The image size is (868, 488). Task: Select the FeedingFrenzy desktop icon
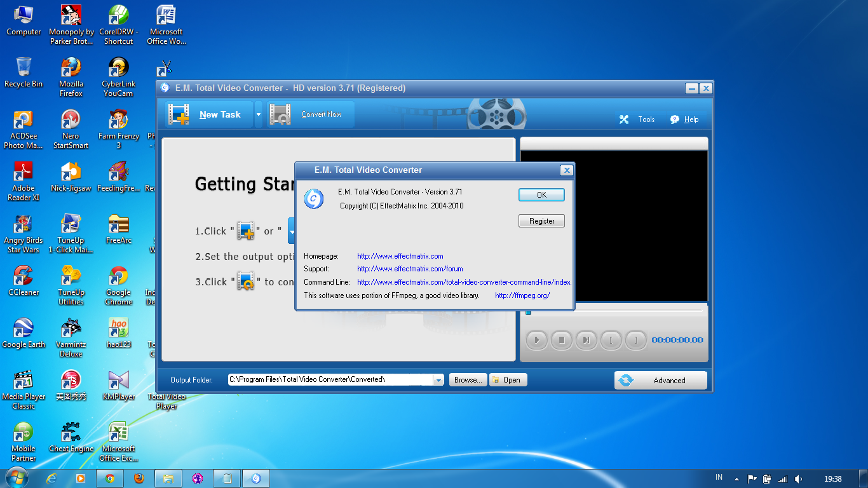[x=119, y=177]
